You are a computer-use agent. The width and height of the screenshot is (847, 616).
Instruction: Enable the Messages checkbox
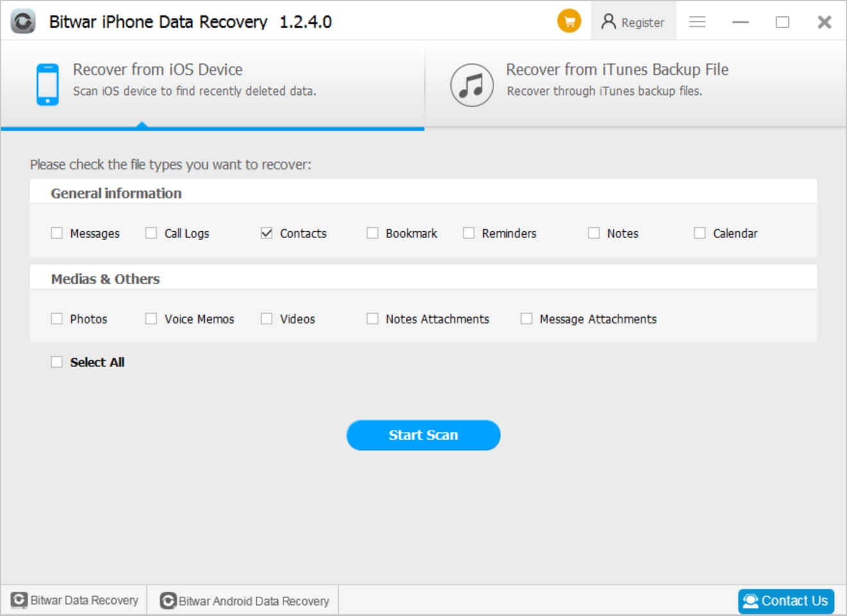[57, 233]
